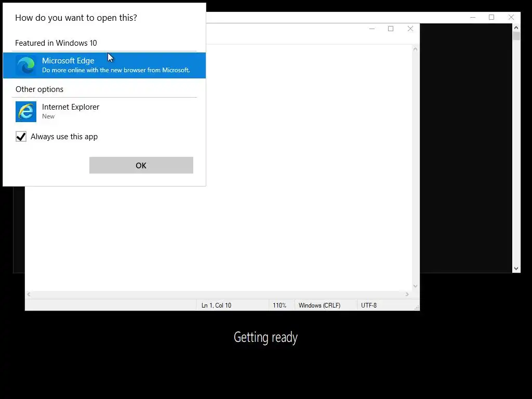Viewport: 532px width, 399px height.
Task: Click Notepad vertical scroll down arrow
Action: (415, 286)
